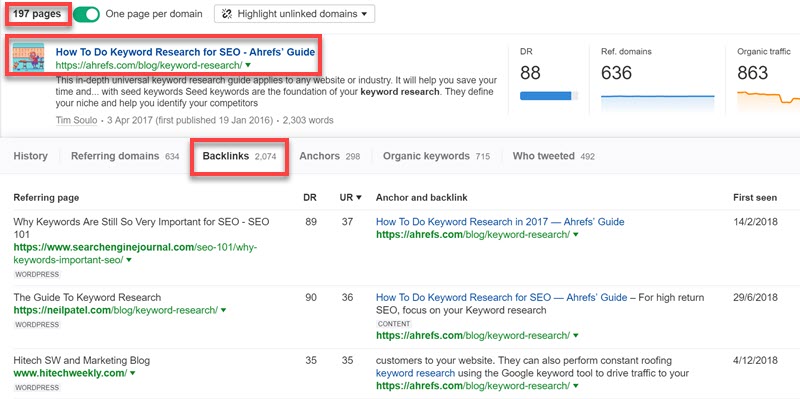Switch to the History tab
This screenshot has width=800, height=399.
[31, 156]
